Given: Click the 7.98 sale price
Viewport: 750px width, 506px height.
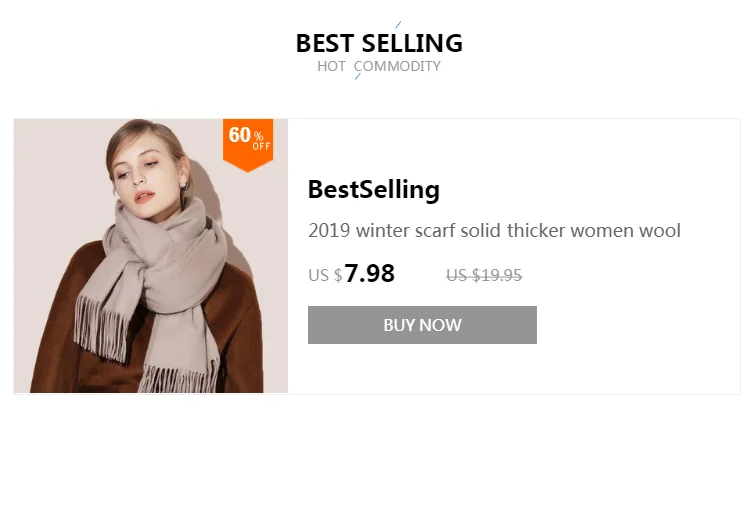Looking at the screenshot, I should tap(369, 273).
